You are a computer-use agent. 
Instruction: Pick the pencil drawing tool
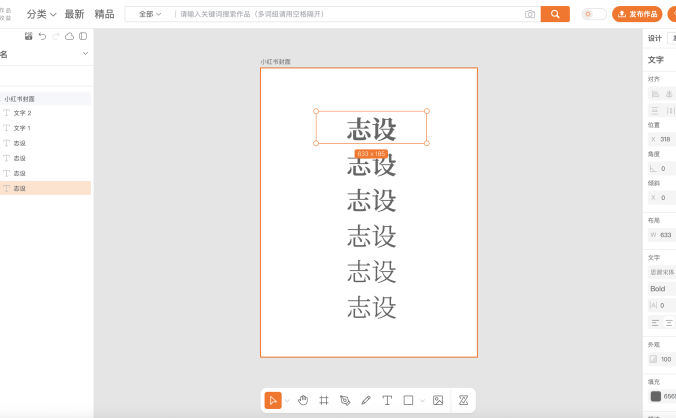[366, 400]
